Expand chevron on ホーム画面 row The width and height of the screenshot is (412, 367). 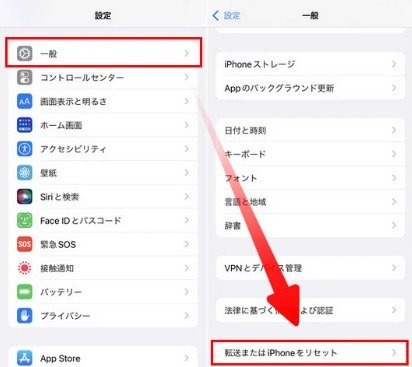click(187, 125)
